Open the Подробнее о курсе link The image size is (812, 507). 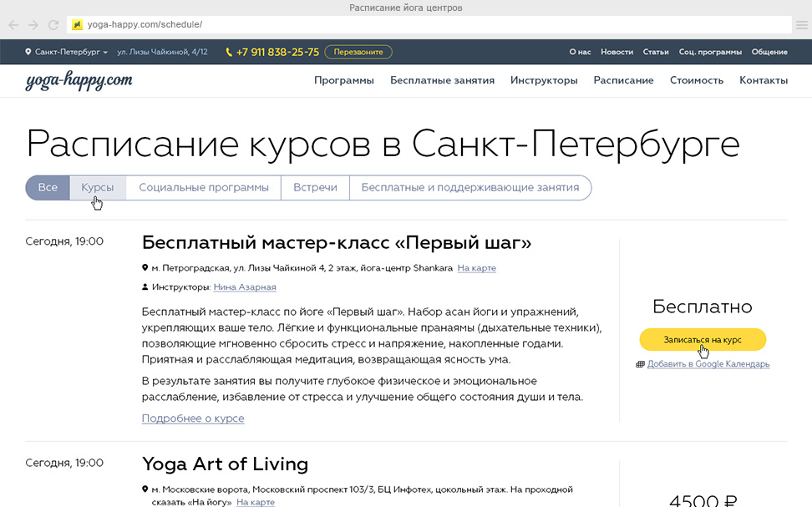(193, 418)
